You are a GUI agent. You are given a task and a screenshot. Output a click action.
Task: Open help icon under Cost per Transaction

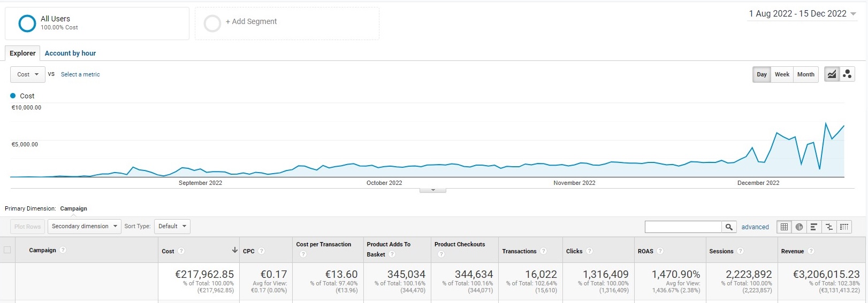click(x=303, y=254)
